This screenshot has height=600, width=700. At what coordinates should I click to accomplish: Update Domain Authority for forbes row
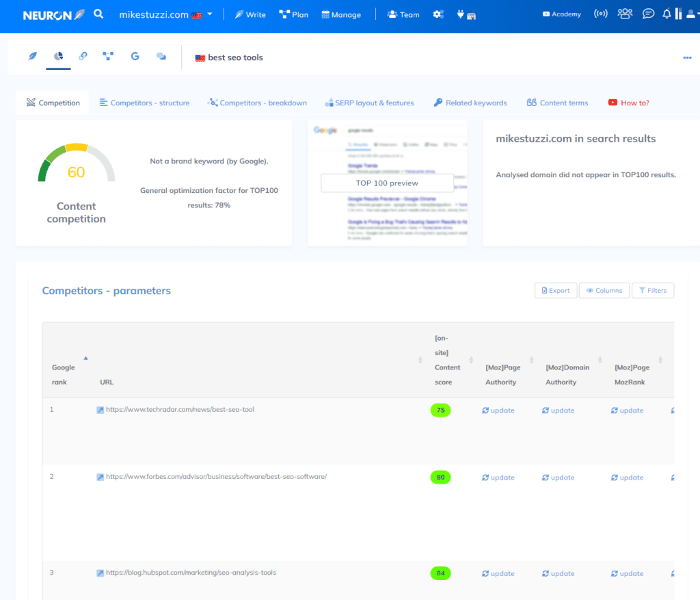click(558, 478)
